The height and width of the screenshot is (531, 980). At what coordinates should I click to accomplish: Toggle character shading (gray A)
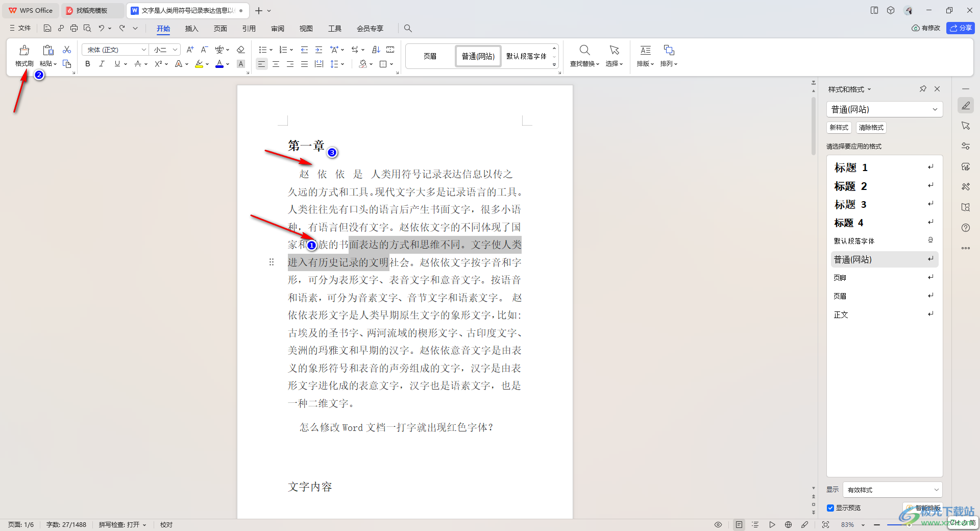(x=241, y=64)
